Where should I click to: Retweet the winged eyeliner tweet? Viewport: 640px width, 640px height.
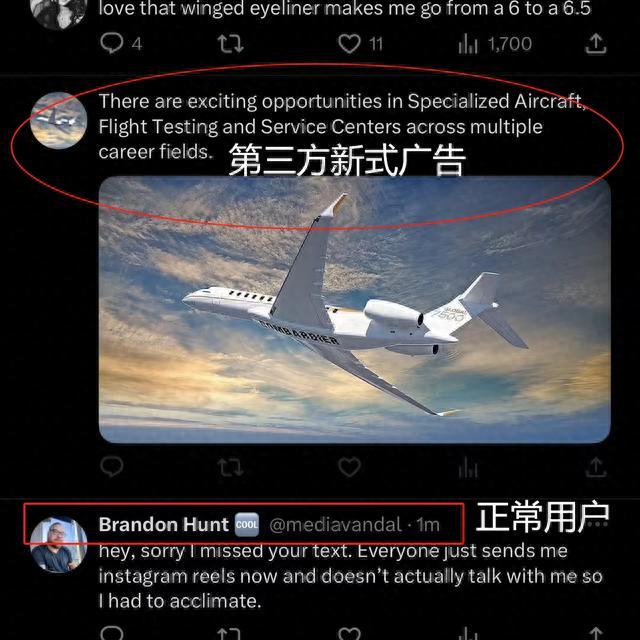click(230, 44)
